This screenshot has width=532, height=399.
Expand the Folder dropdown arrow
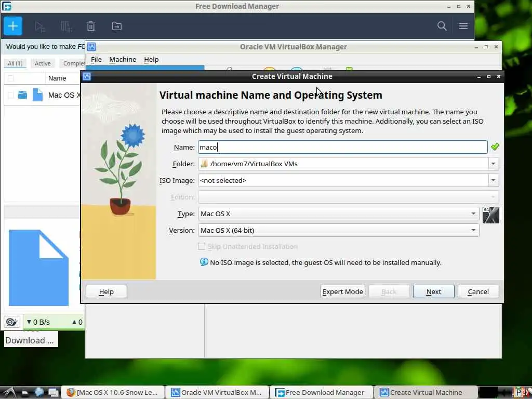(x=494, y=164)
